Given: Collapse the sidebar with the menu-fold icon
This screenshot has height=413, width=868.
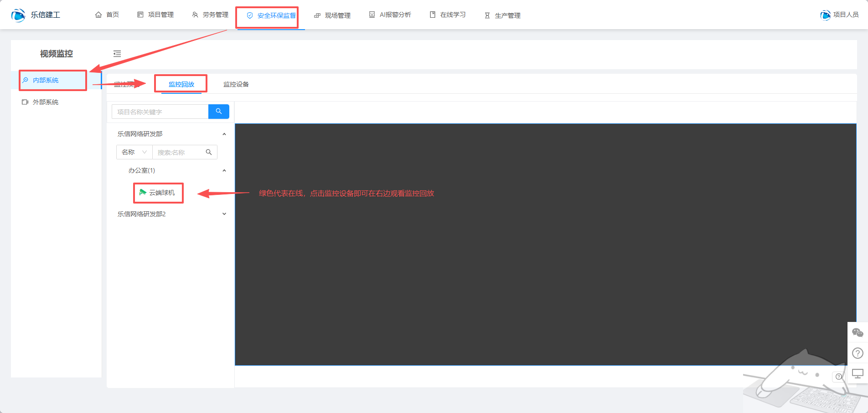Looking at the screenshot, I should 117,54.
